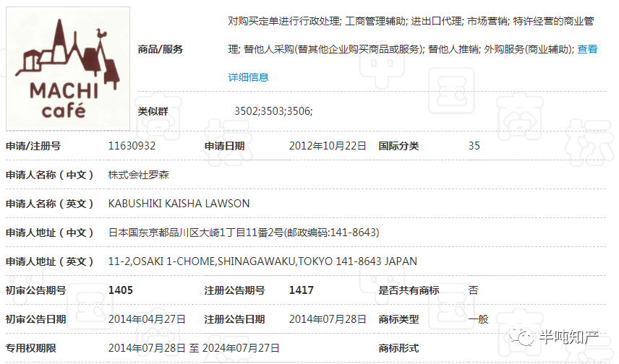Select the trademark type value 一般
The image size is (619, 364).
pyautogui.click(x=479, y=319)
